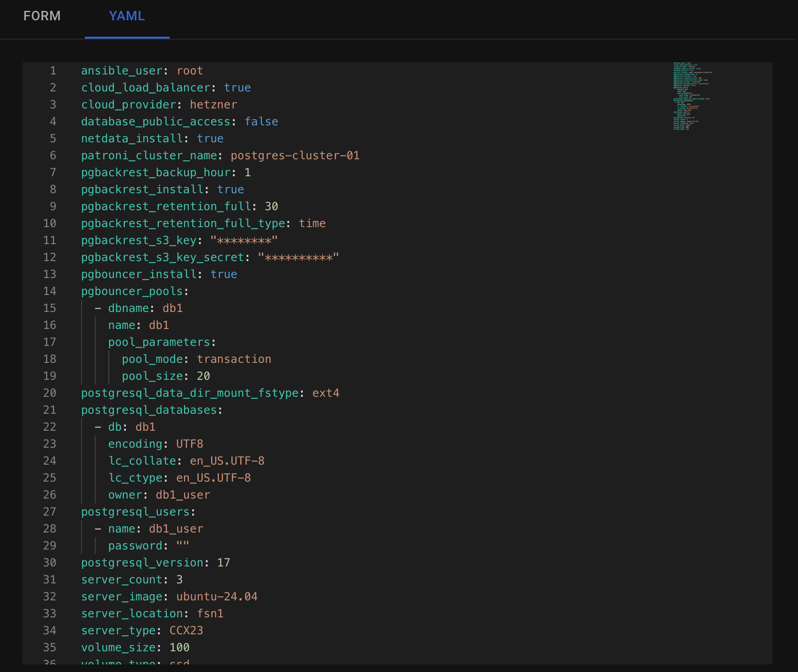
Task: Click the pgbackrest_retention_full value 30
Action: (271, 206)
